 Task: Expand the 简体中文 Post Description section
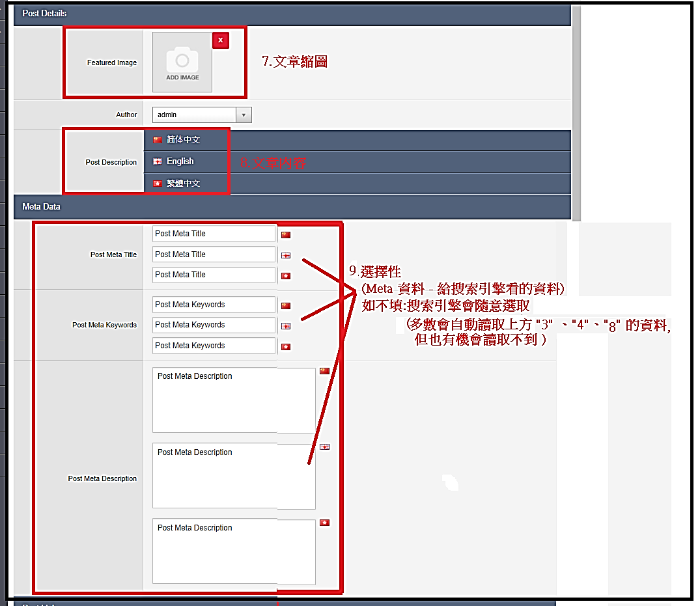pyautogui.click(x=182, y=140)
